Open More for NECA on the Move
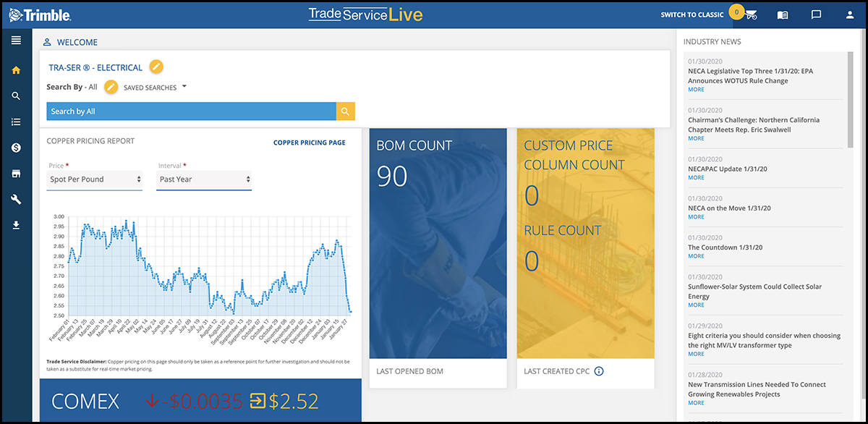Viewport: 868px width, 424px height. tap(696, 217)
